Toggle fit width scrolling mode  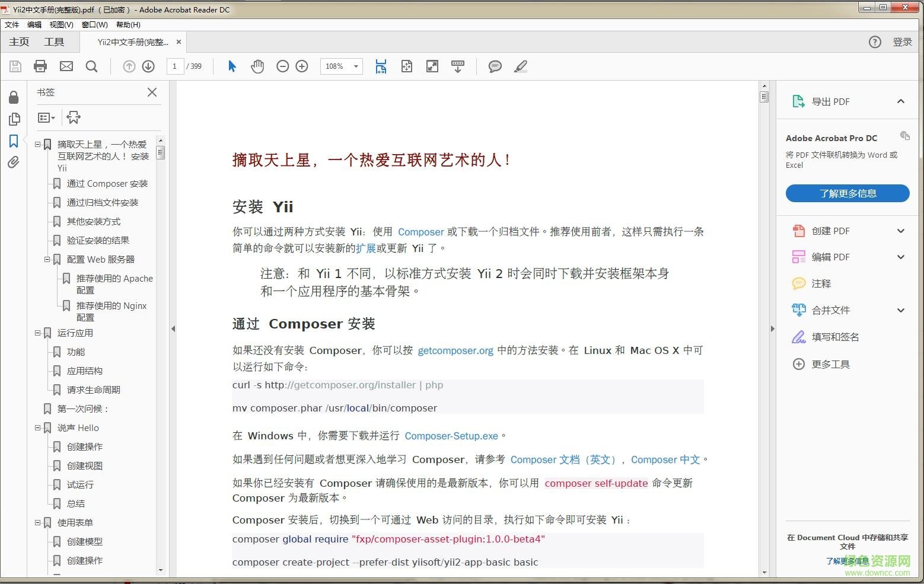coord(381,66)
